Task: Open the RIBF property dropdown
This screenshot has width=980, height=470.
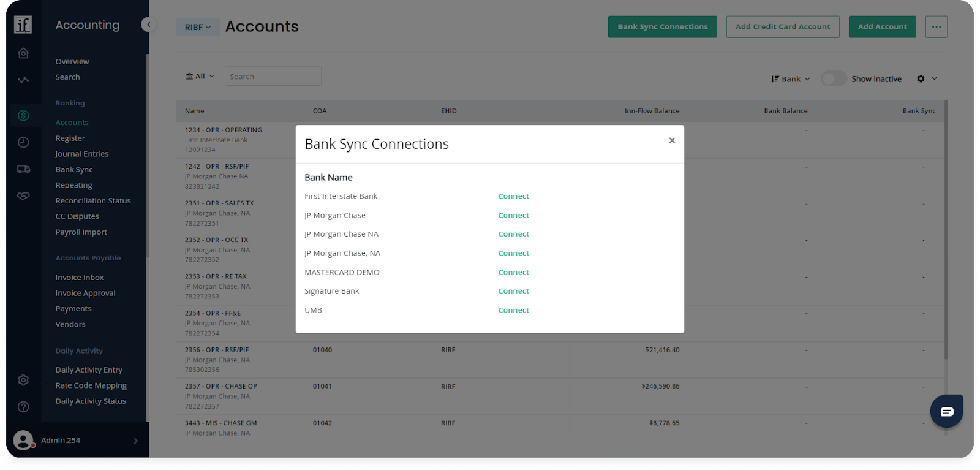Action: (x=198, y=27)
